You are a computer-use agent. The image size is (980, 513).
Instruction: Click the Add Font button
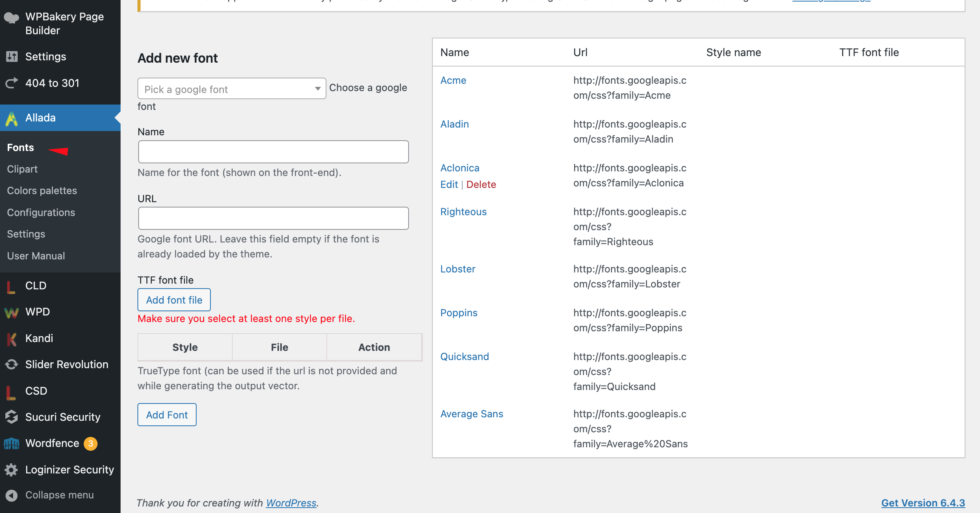point(167,414)
